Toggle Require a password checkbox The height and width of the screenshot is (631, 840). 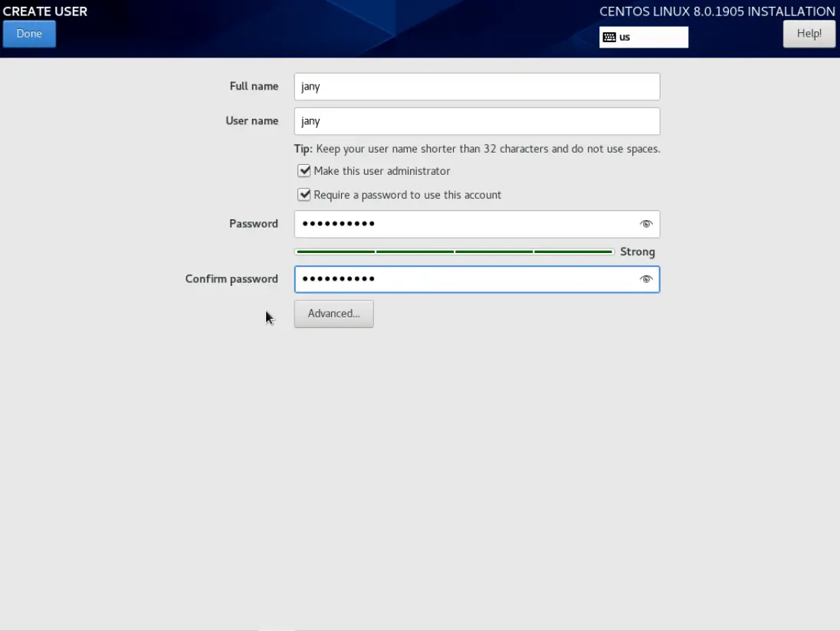pos(304,195)
